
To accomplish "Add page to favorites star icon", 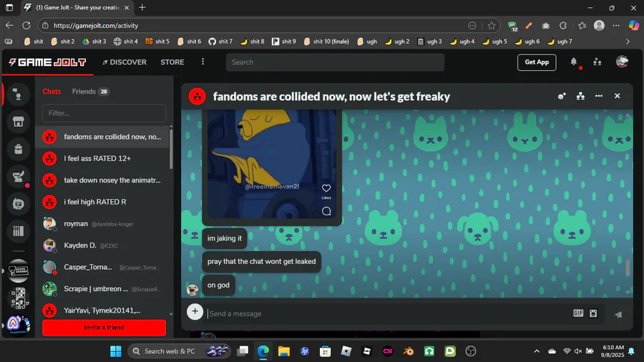I will pyautogui.click(x=491, y=26).
